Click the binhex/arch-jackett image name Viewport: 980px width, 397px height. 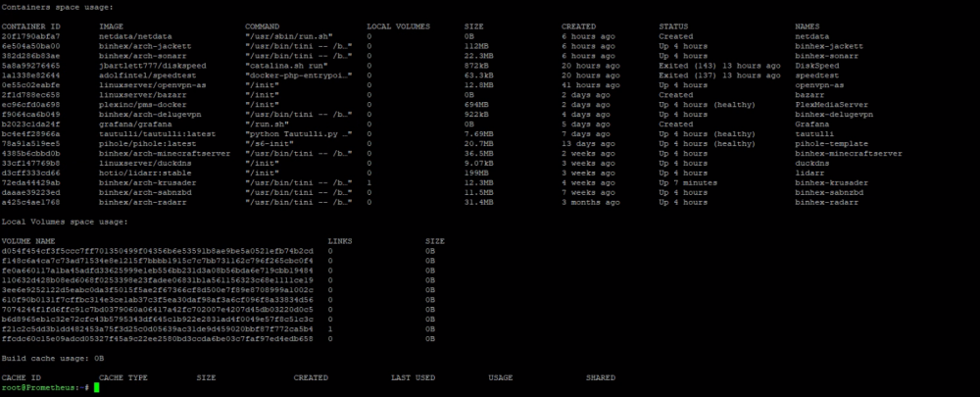click(145, 46)
